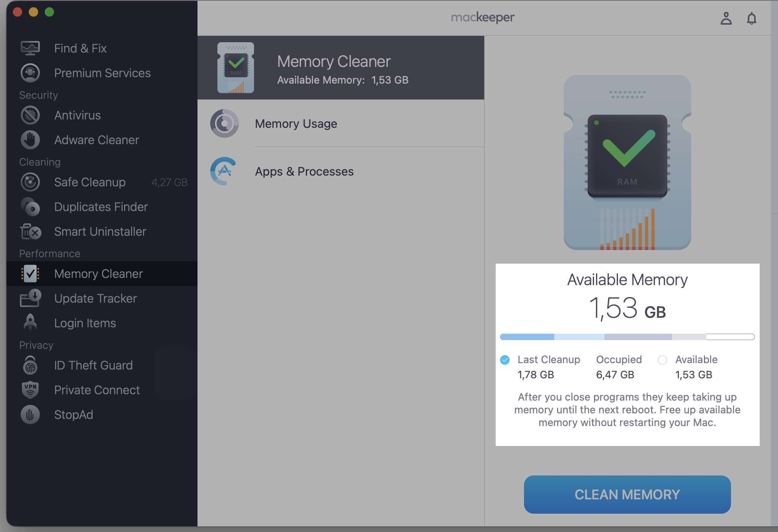Screen dimensions: 778x532
Task: Open Duplicates Finder icon
Action: (30, 207)
